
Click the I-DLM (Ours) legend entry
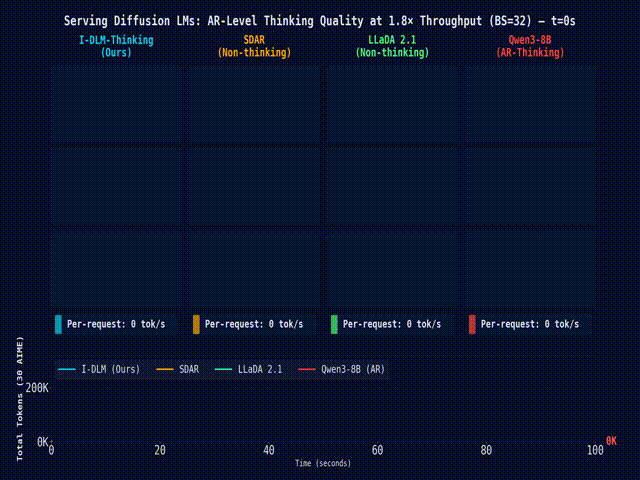pyautogui.click(x=99, y=369)
